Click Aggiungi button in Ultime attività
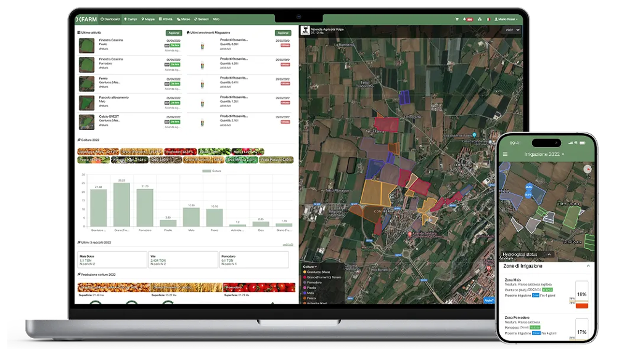 click(x=173, y=32)
